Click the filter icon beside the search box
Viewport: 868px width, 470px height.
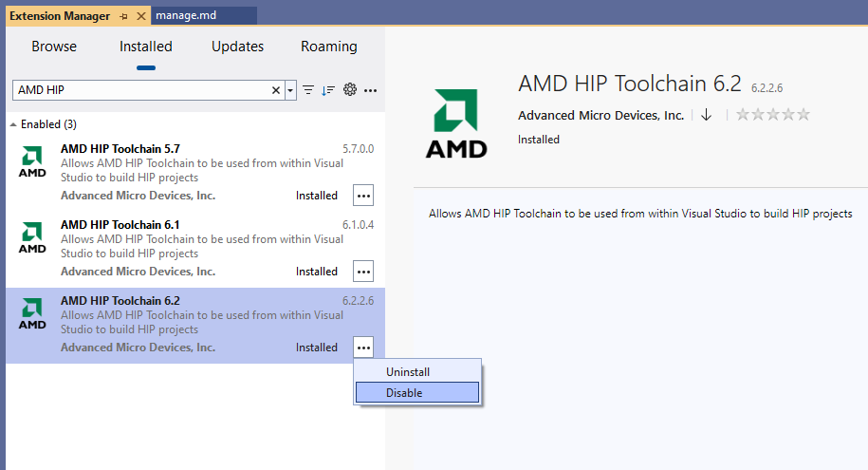coord(308,90)
